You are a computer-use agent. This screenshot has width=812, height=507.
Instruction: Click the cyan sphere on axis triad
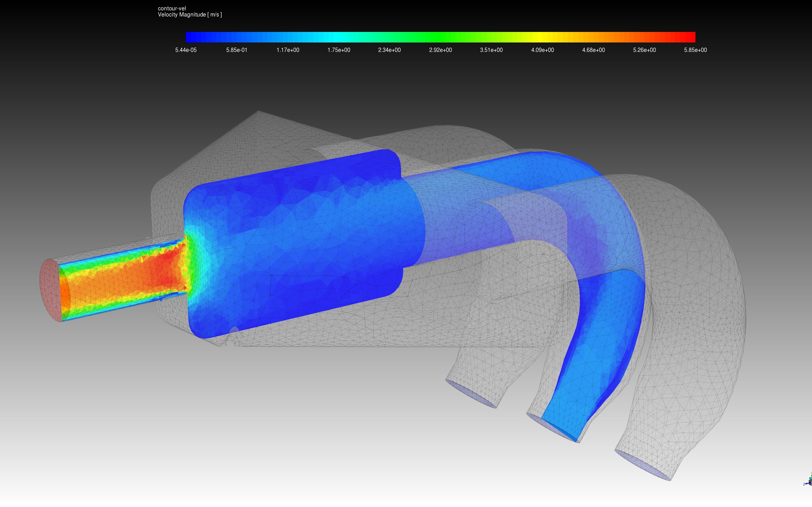[x=811, y=479]
